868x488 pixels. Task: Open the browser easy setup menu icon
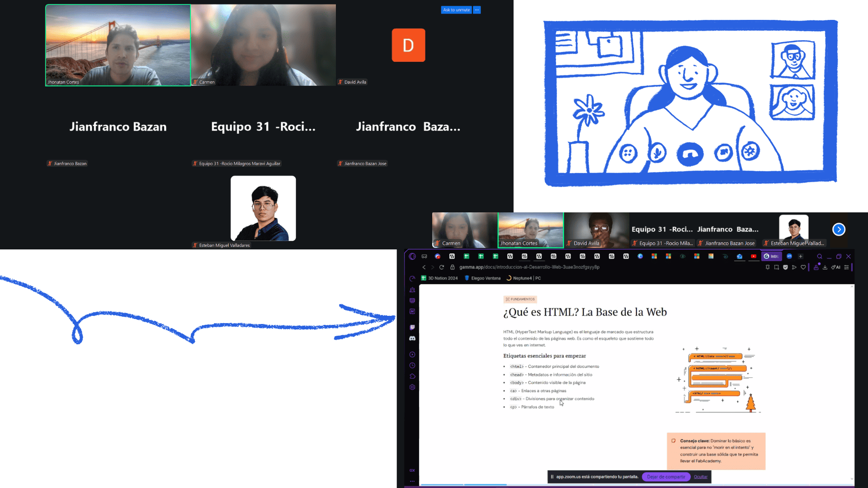pyautogui.click(x=846, y=267)
